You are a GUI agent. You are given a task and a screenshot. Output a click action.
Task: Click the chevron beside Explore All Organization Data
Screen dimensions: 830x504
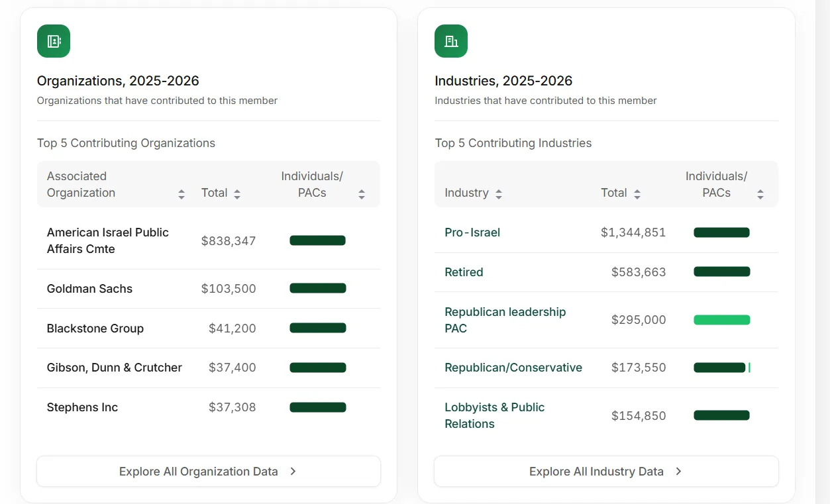[293, 472]
